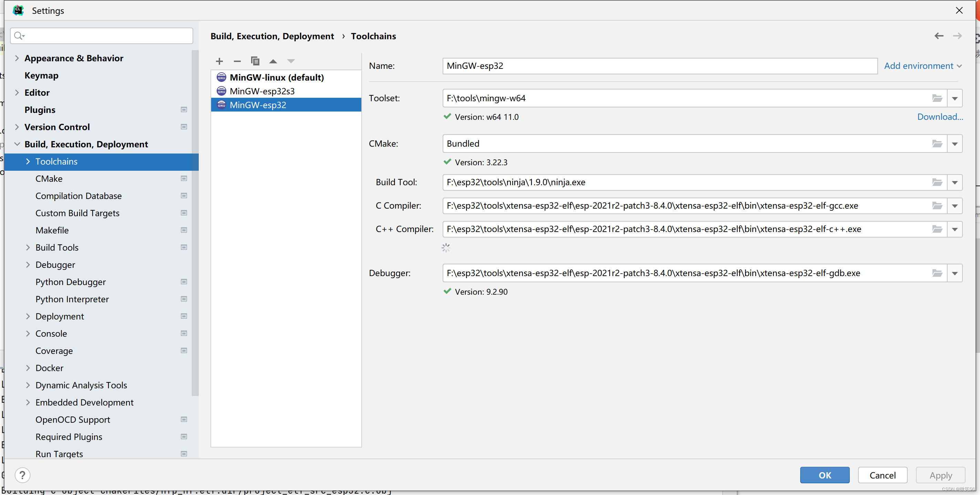
Task: Open the Build Tool dropdown
Action: pyautogui.click(x=955, y=182)
